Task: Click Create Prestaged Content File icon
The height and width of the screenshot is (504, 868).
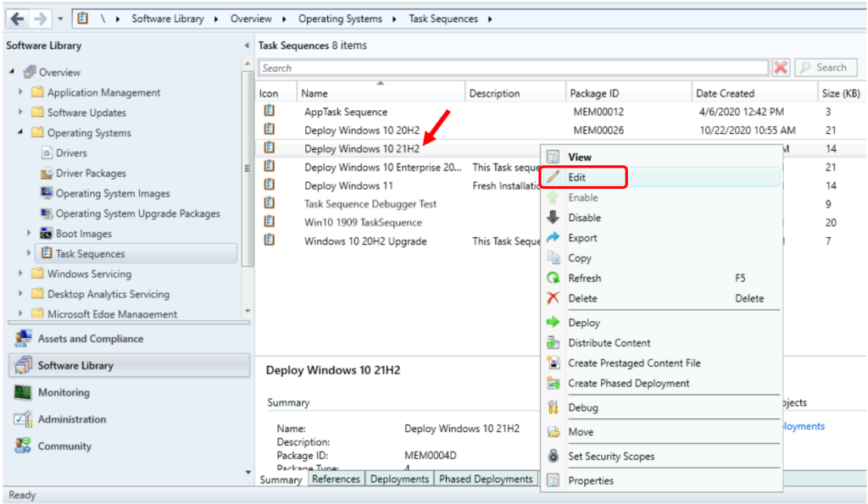Action: [553, 363]
